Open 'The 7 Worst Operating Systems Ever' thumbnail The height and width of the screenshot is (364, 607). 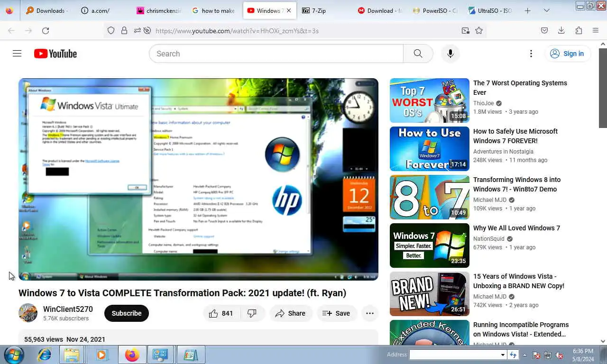pyautogui.click(x=430, y=100)
